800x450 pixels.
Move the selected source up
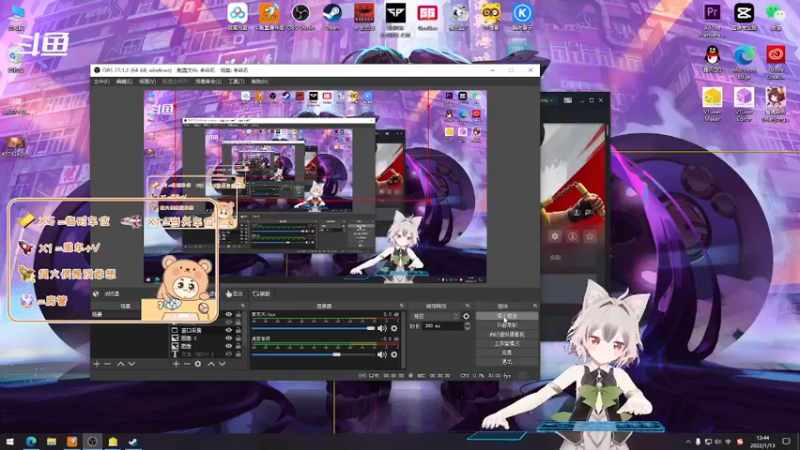[211, 364]
